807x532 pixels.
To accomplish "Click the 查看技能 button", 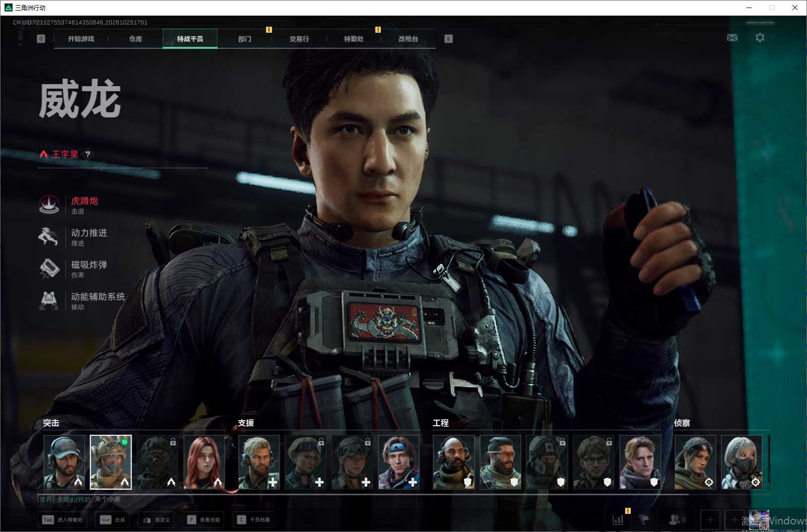I will [x=204, y=519].
